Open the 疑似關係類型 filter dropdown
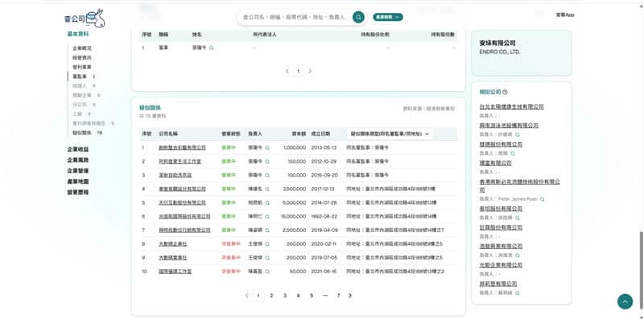Image resolution: width=644 pixels, height=320 pixels. point(390,134)
